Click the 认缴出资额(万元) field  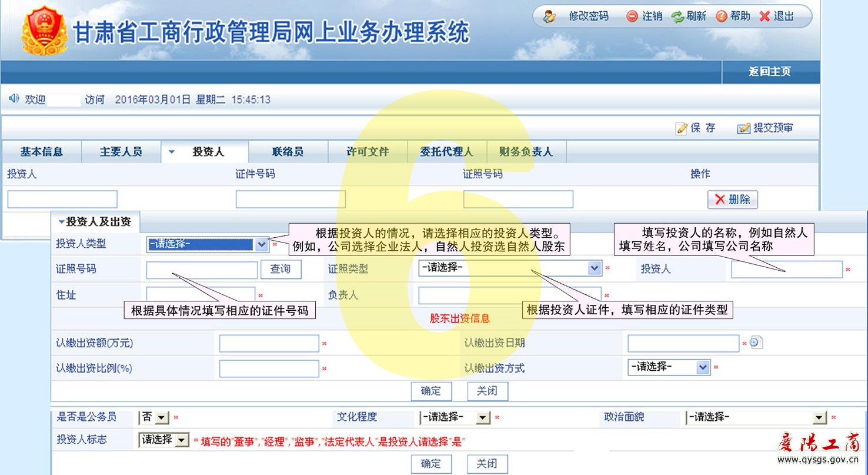[x=269, y=344]
